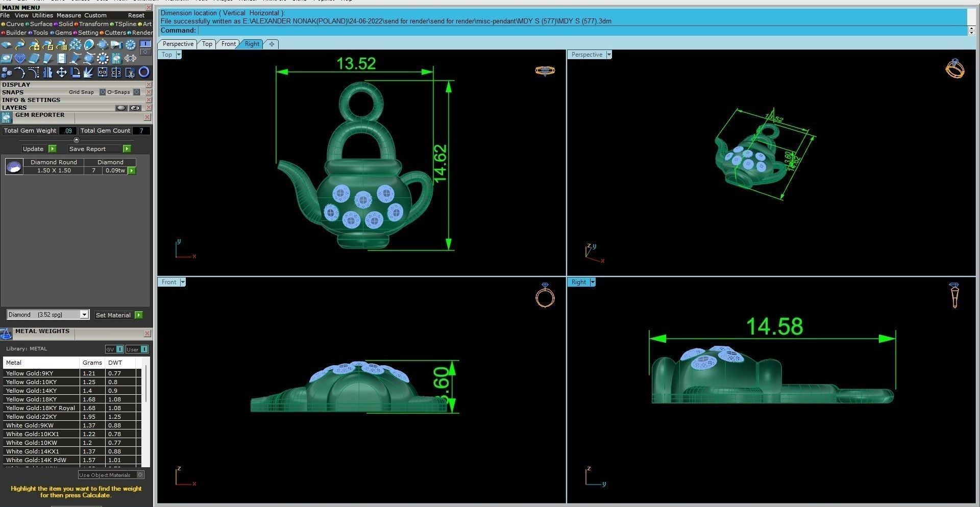
Task: Click the gem on curve plus icon
Action: pos(34,45)
